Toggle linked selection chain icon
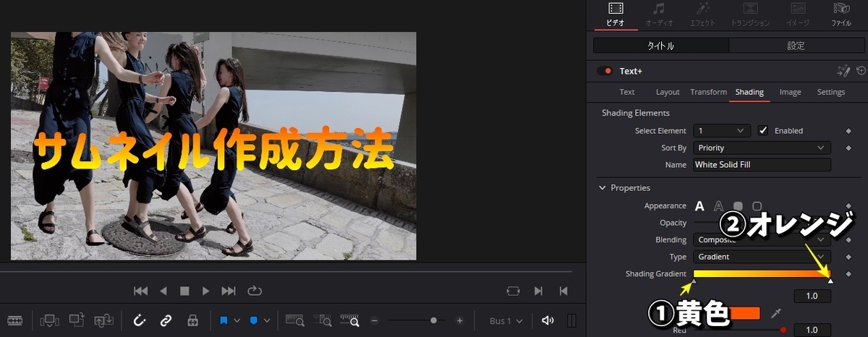The image size is (868, 337). 166,320
